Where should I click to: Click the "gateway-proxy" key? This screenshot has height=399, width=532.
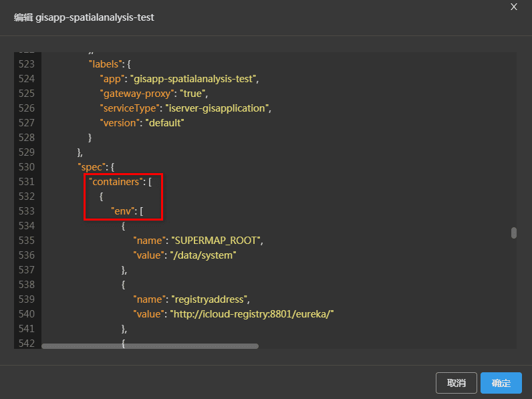pyautogui.click(x=137, y=94)
